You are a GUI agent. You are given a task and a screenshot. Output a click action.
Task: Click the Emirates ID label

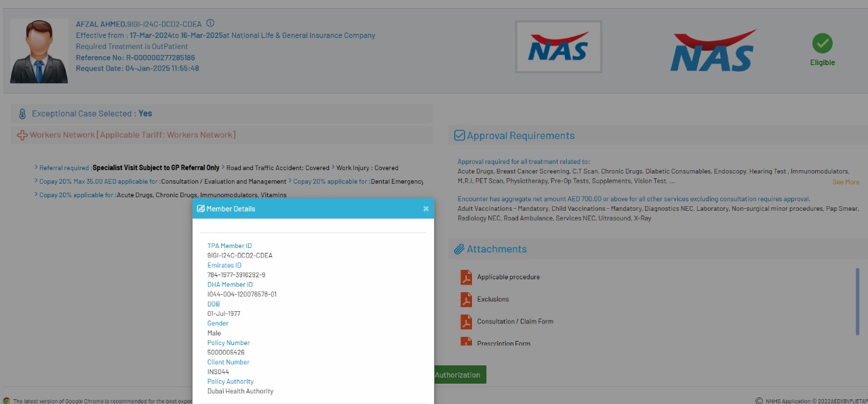coord(224,266)
